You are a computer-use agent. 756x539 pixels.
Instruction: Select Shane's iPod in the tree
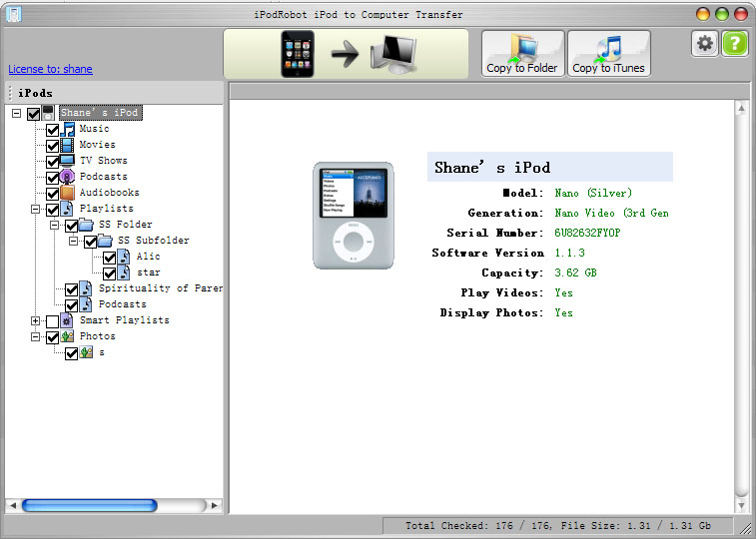[100, 113]
